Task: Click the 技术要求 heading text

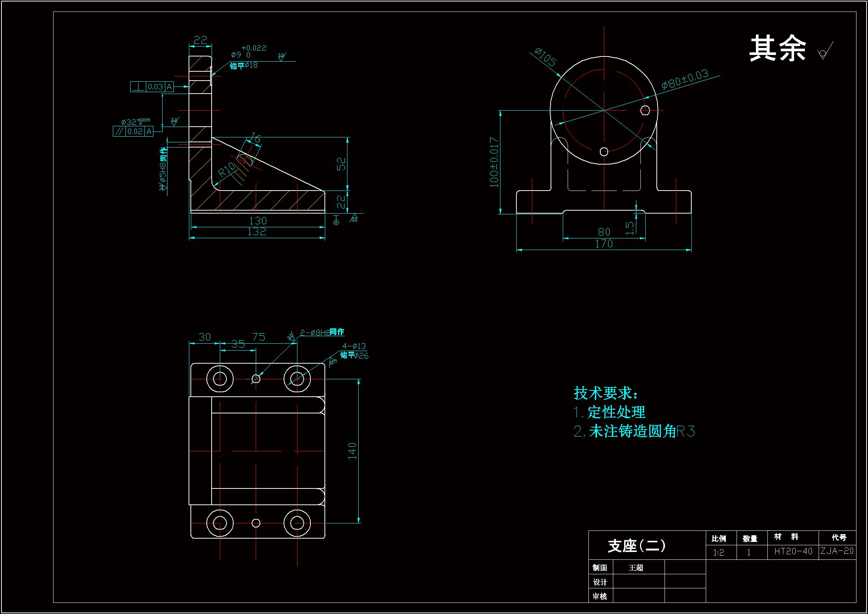Action: [605, 393]
